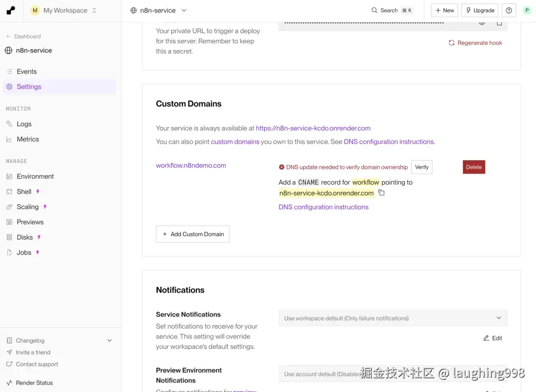This screenshot has height=392, width=536.
Task: Click the Settings gear icon
Action: coord(9,87)
